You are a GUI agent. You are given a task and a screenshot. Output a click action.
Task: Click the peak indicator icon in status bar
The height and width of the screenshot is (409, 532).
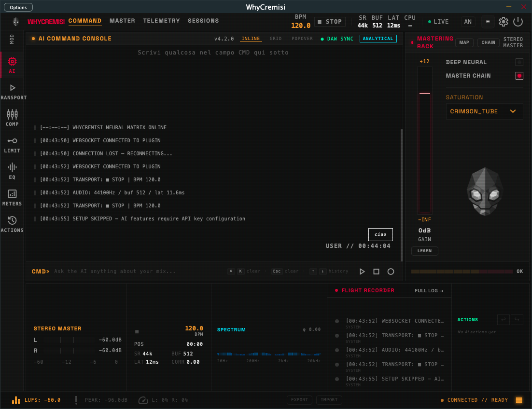pos(76,400)
